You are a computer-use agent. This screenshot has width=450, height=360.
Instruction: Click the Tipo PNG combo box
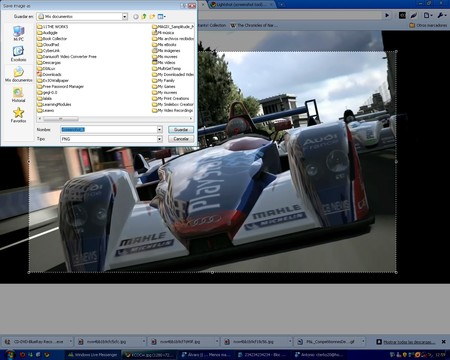tap(111, 139)
